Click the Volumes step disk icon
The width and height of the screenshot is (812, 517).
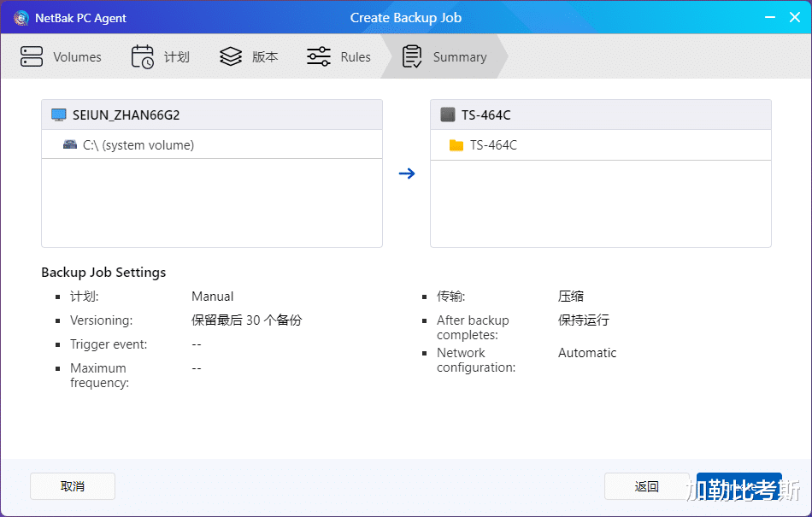pos(32,56)
